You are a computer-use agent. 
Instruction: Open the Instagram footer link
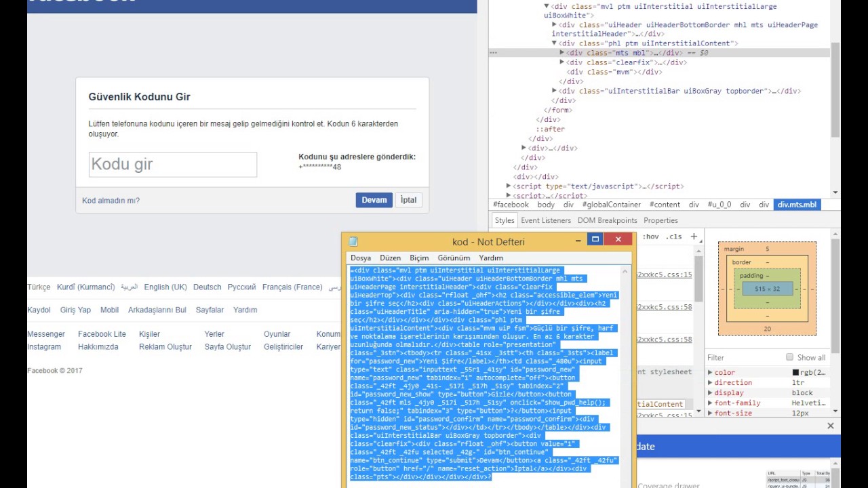pos(44,347)
